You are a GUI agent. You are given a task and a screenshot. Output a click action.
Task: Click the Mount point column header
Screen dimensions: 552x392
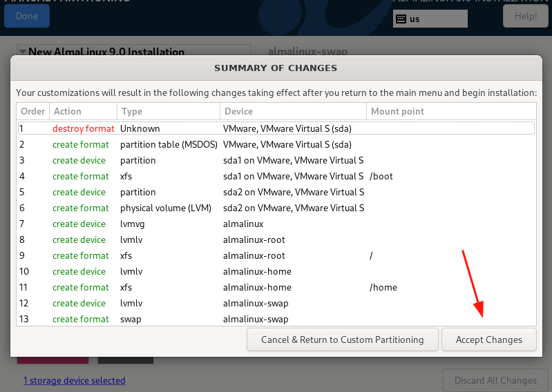451,111
